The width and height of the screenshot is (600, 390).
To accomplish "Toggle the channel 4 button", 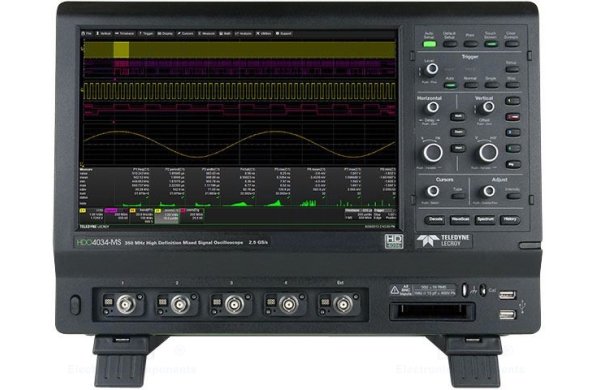I will coord(512,148).
